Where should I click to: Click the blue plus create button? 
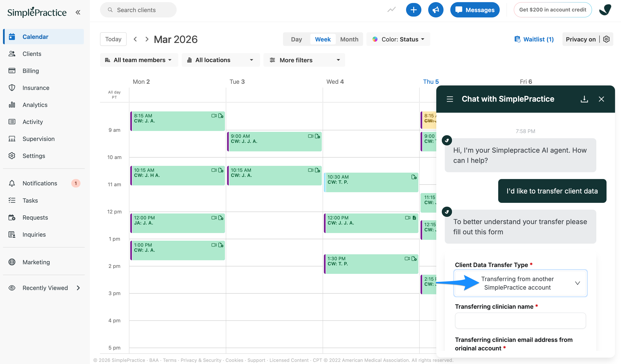coord(414,10)
